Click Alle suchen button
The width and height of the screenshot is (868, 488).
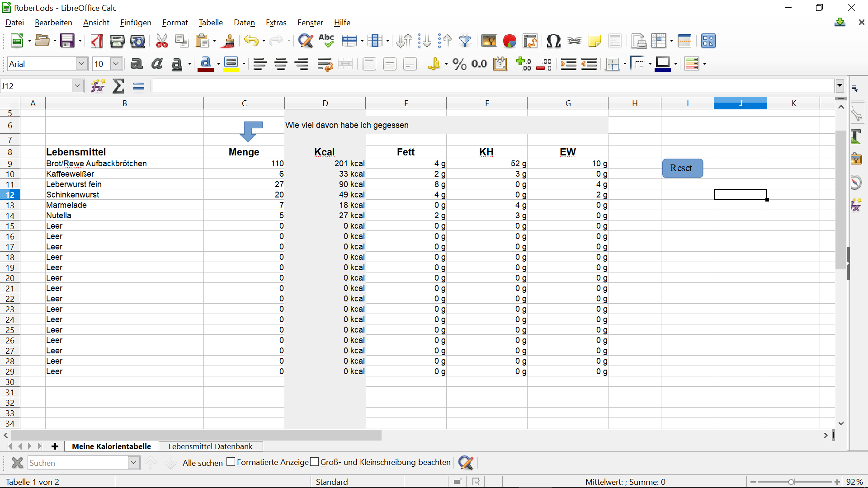point(203,463)
